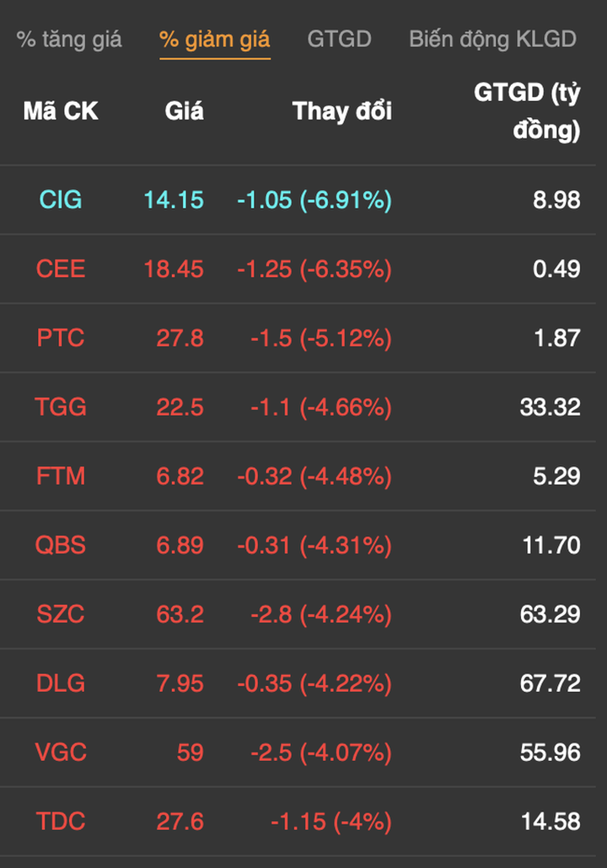The width and height of the screenshot is (607, 868).
Task: Click the GTGD (tỷ đồng) column header
Action: pos(528,112)
